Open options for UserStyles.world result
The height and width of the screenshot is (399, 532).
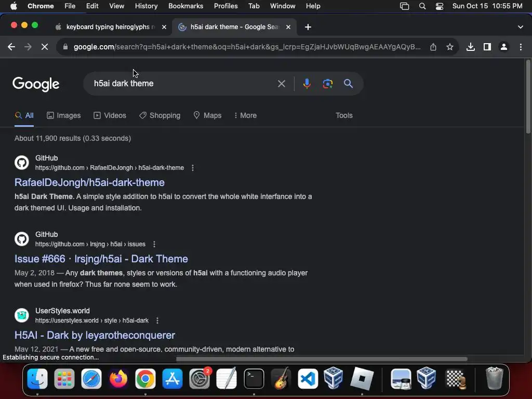pos(157,320)
